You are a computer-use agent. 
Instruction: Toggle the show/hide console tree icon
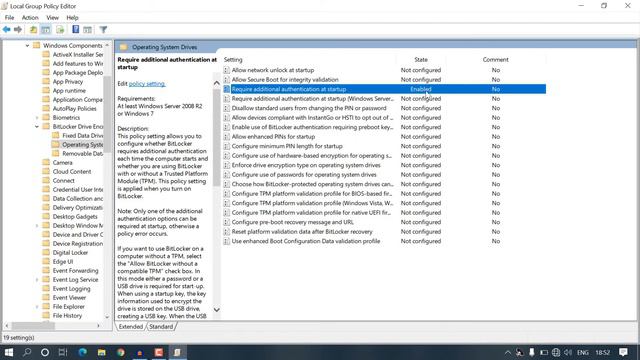point(46,29)
